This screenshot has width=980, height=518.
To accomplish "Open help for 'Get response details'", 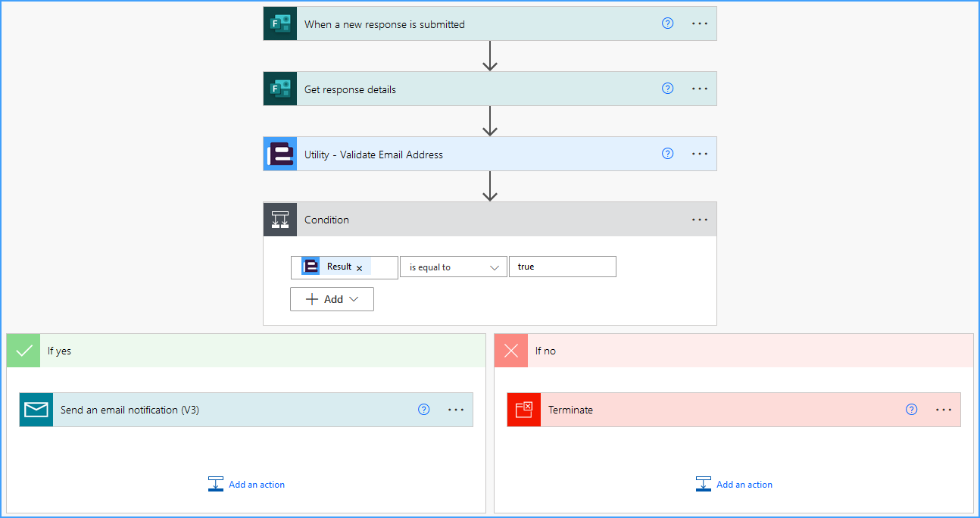I will click(x=667, y=89).
